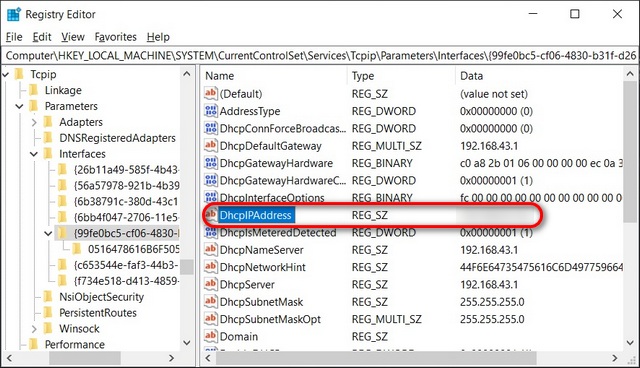The width and height of the screenshot is (640, 368).
Task: Click the values pane vertical scrollbar thumb
Action: coord(630,151)
